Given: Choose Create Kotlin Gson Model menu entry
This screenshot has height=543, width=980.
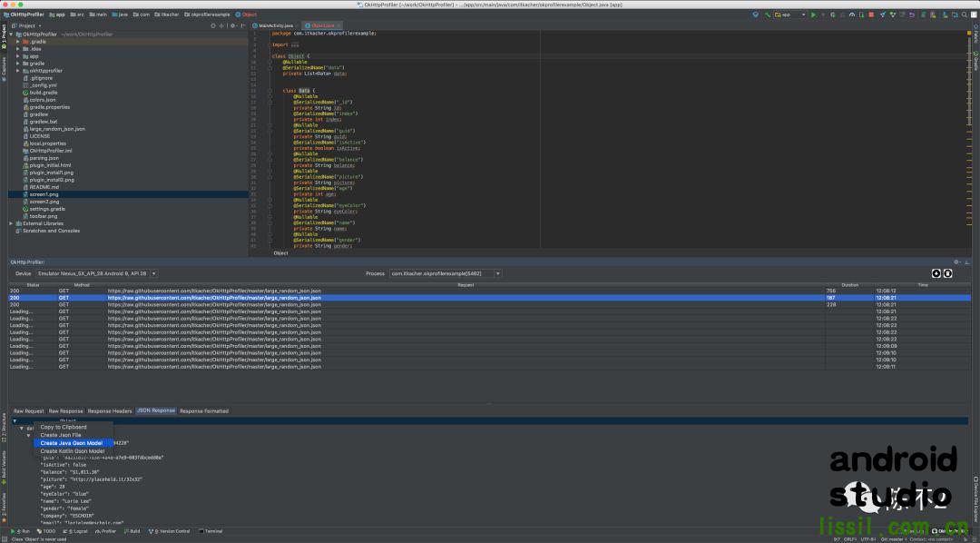Looking at the screenshot, I should (73, 451).
